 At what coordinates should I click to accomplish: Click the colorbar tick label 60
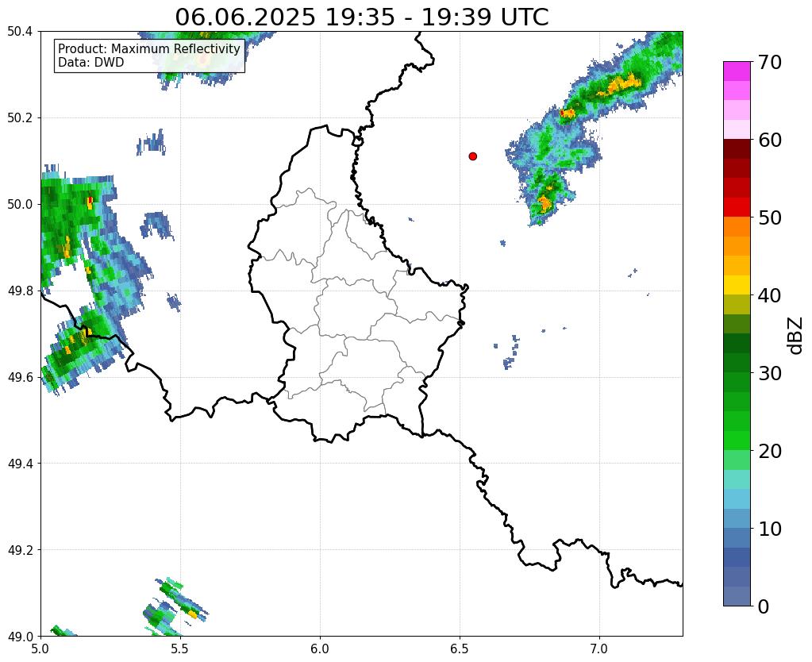[770, 140]
